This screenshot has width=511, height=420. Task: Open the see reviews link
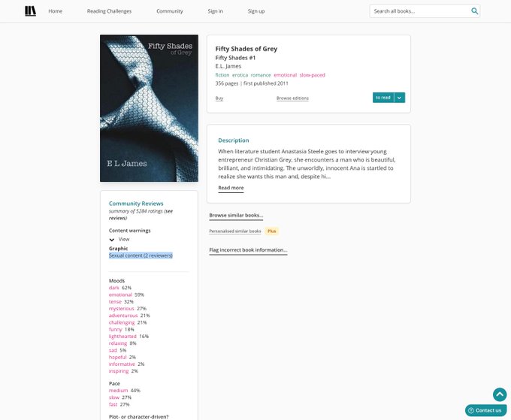pos(141,215)
